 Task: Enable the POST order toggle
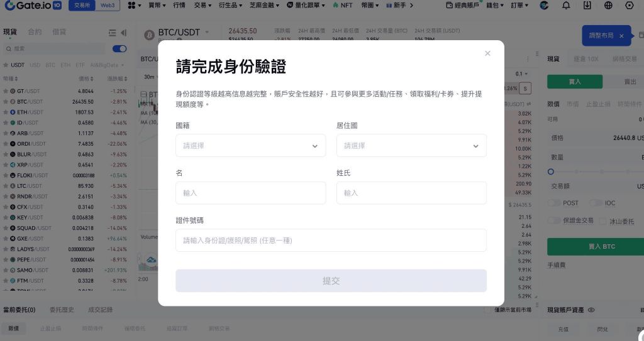[554, 203]
